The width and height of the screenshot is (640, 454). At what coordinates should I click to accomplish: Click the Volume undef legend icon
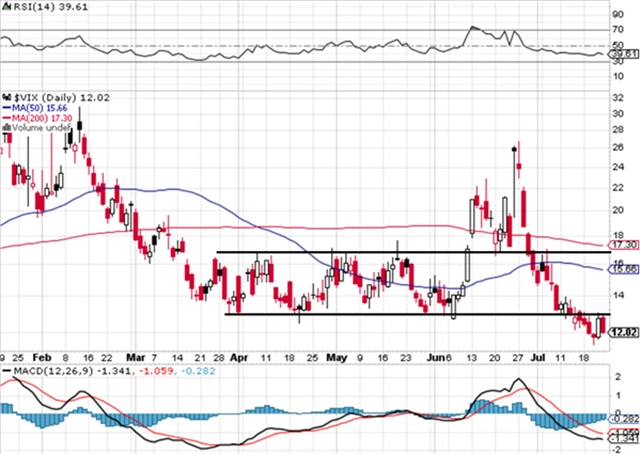click(x=5, y=127)
